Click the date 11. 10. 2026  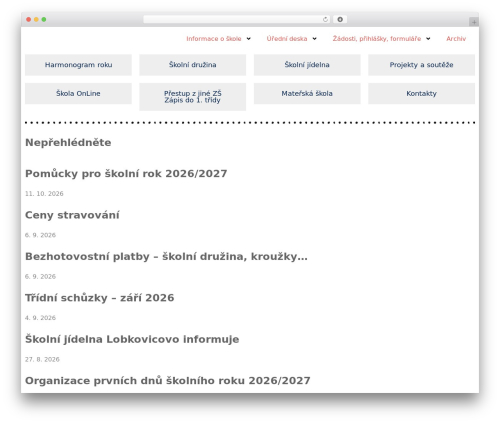click(44, 194)
